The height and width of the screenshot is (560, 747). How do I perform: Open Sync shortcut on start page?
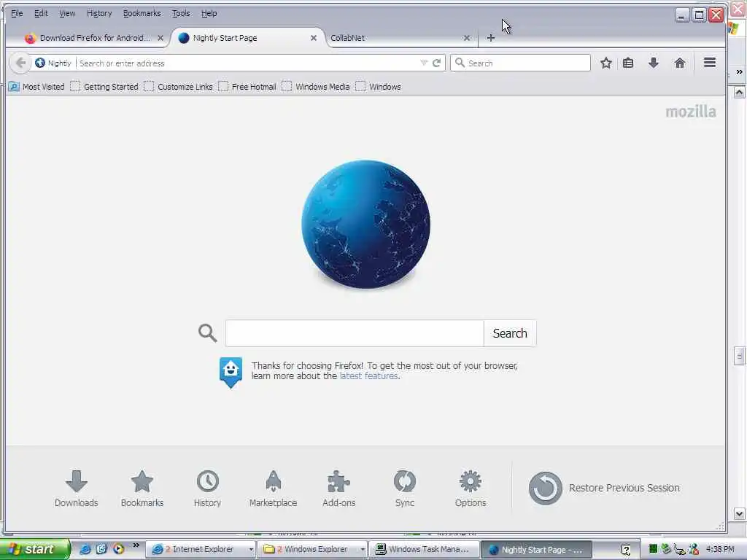point(404,488)
